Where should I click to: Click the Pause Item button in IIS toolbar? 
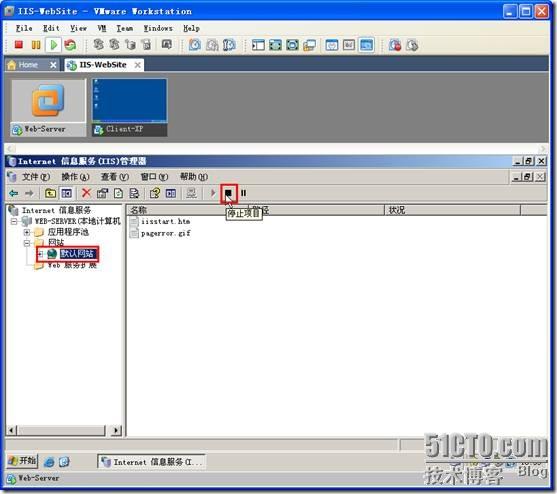click(243, 193)
